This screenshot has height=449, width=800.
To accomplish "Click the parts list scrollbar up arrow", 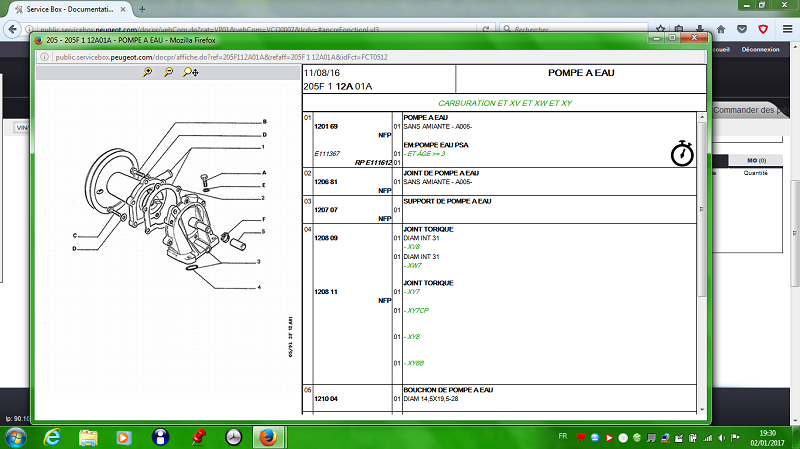I will pyautogui.click(x=702, y=117).
